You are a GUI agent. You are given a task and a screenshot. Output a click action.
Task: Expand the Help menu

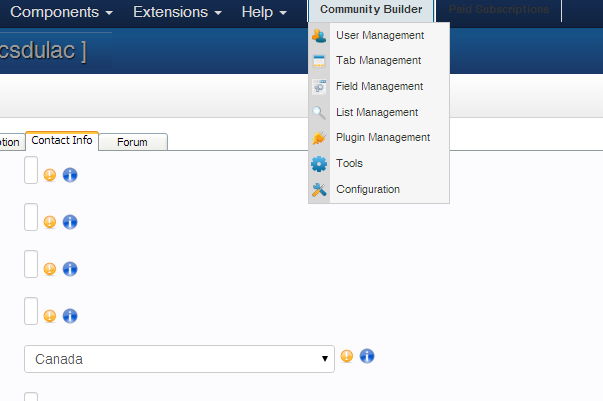click(264, 12)
